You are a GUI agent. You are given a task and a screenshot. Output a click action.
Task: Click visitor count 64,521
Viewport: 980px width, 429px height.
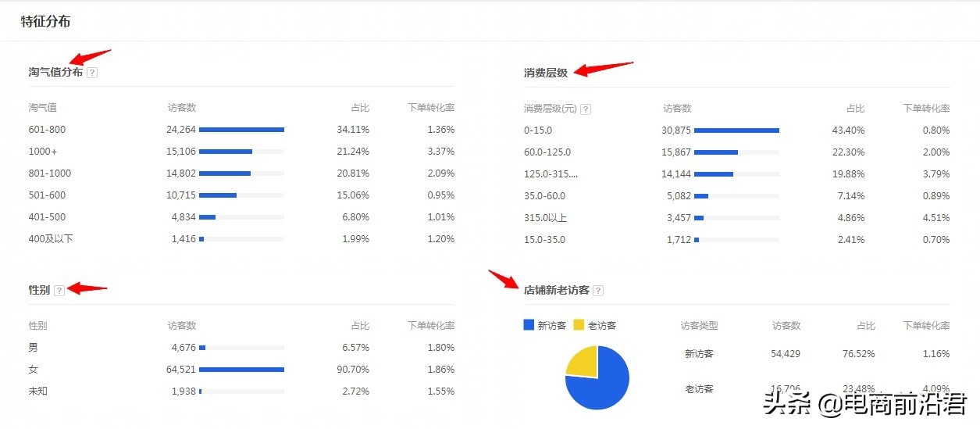coord(181,370)
